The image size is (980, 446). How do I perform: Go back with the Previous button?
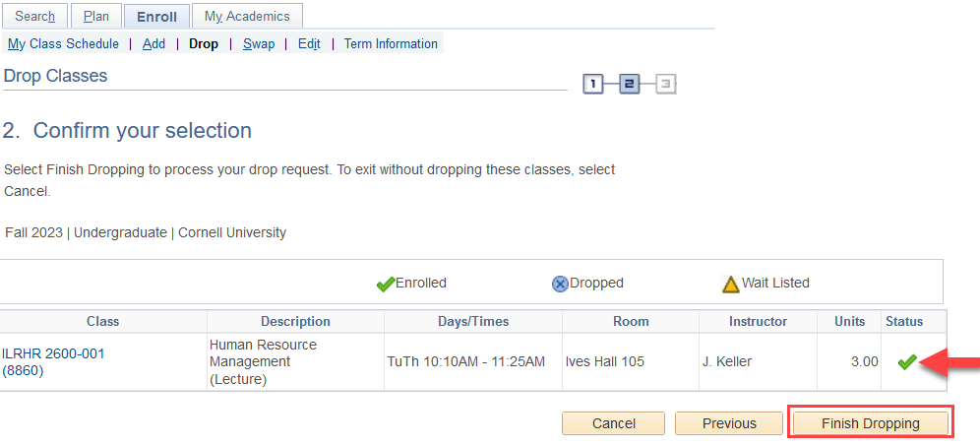[729, 423]
